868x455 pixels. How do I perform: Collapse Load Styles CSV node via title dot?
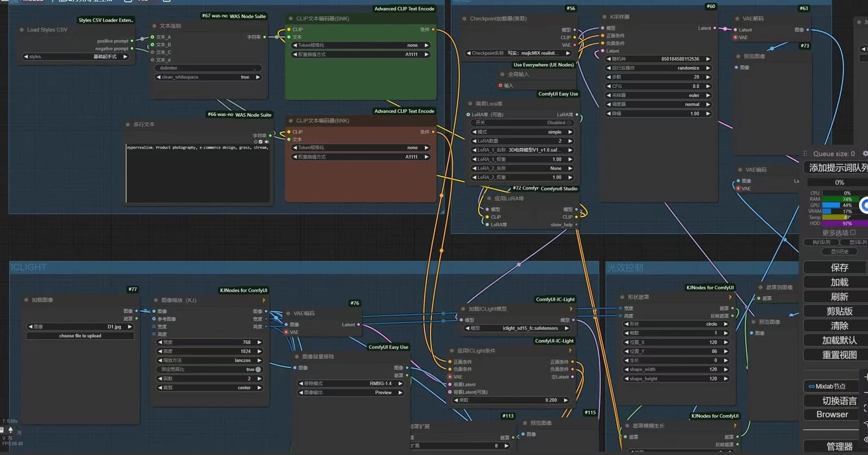[22, 30]
